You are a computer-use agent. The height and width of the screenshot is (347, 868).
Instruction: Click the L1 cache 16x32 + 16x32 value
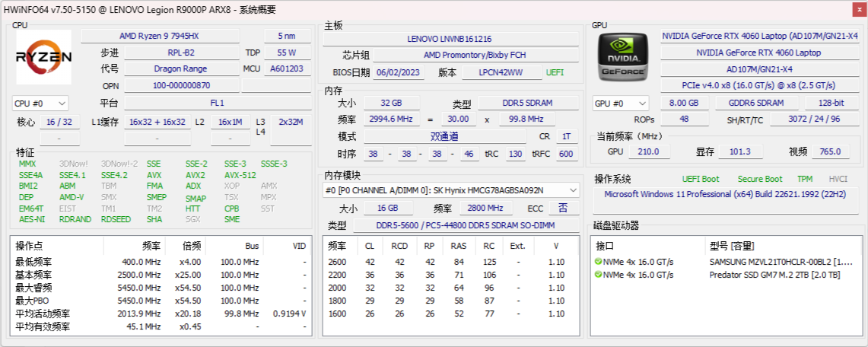(157, 122)
